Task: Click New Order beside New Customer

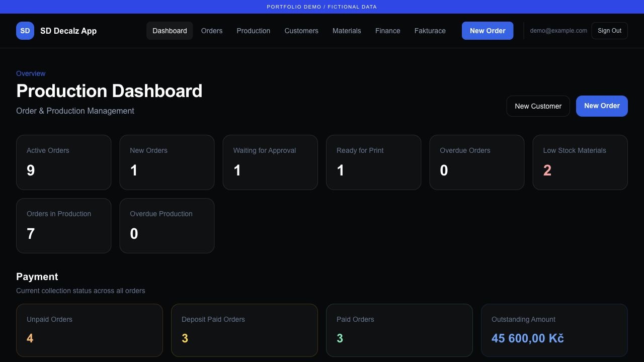Action: (602, 106)
